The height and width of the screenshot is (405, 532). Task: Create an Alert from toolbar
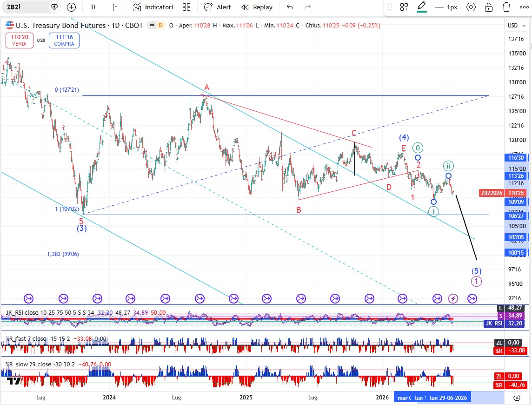(x=218, y=7)
